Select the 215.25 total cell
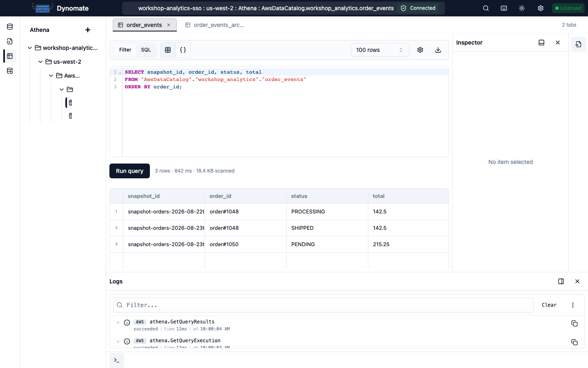The width and height of the screenshot is (588, 368). 408,244
